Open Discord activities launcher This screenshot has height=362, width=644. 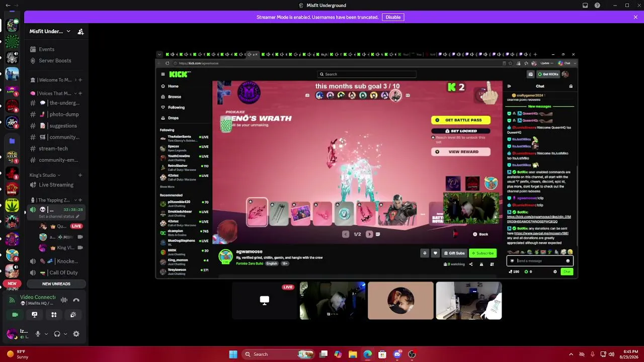pyautogui.click(x=54, y=315)
